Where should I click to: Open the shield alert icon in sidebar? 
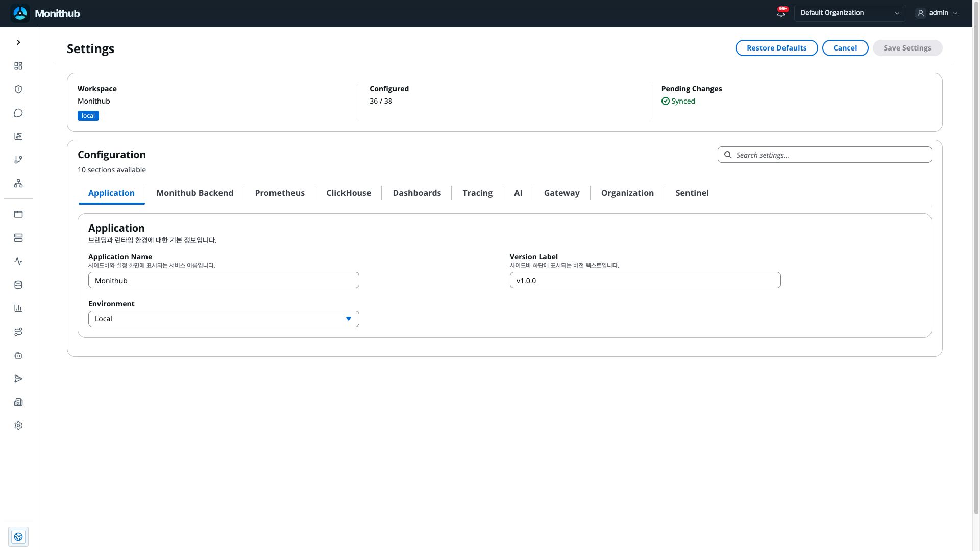[x=18, y=89]
